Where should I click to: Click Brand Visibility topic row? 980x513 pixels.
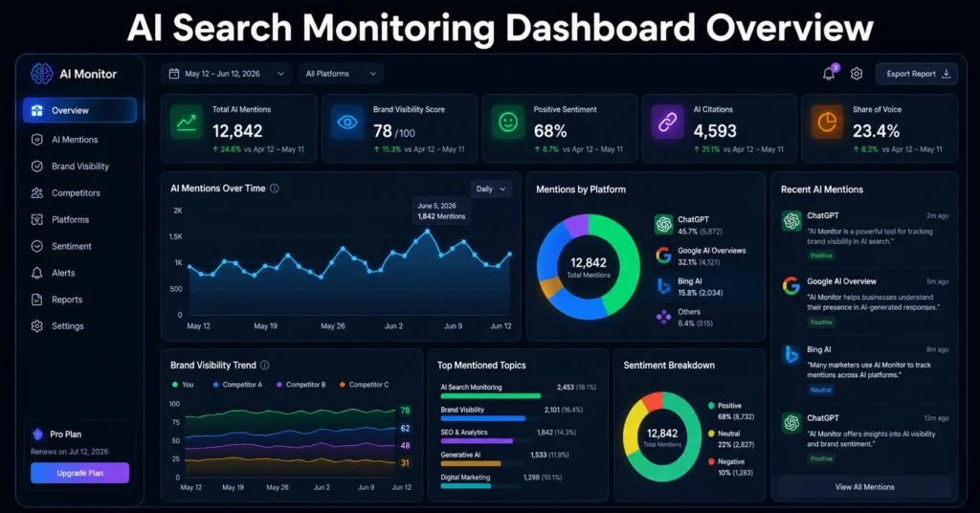(513, 413)
